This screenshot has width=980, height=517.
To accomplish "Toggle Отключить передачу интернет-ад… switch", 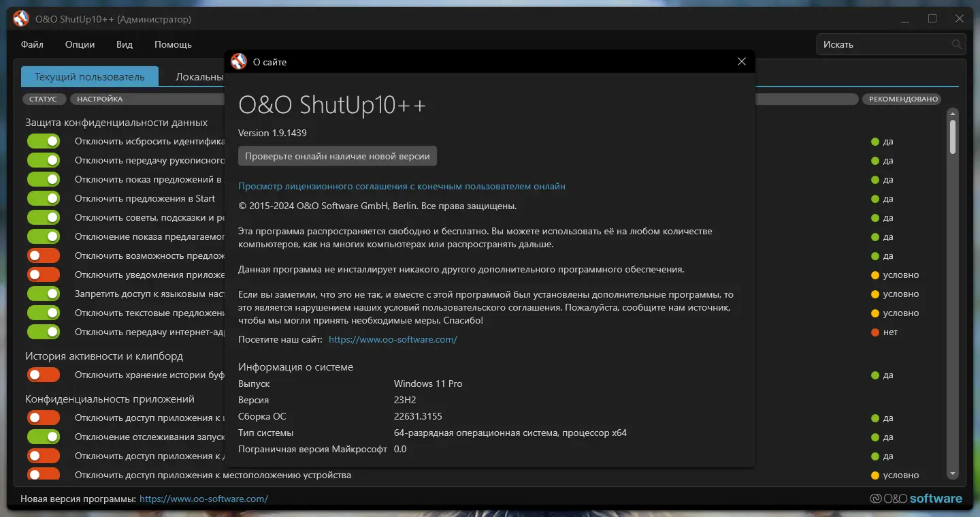I will click(x=44, y=332).
